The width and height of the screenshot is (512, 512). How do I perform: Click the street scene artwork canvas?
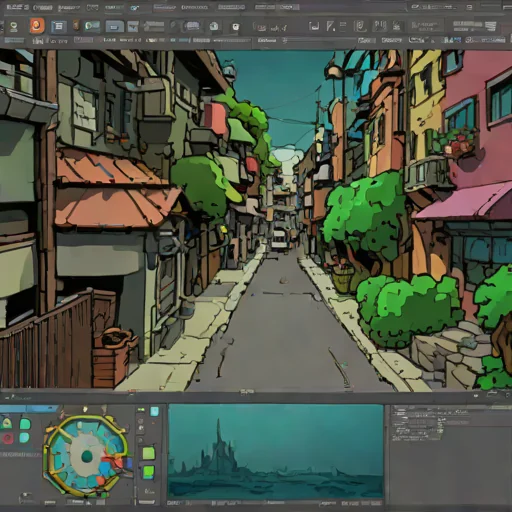coord(256,220)
